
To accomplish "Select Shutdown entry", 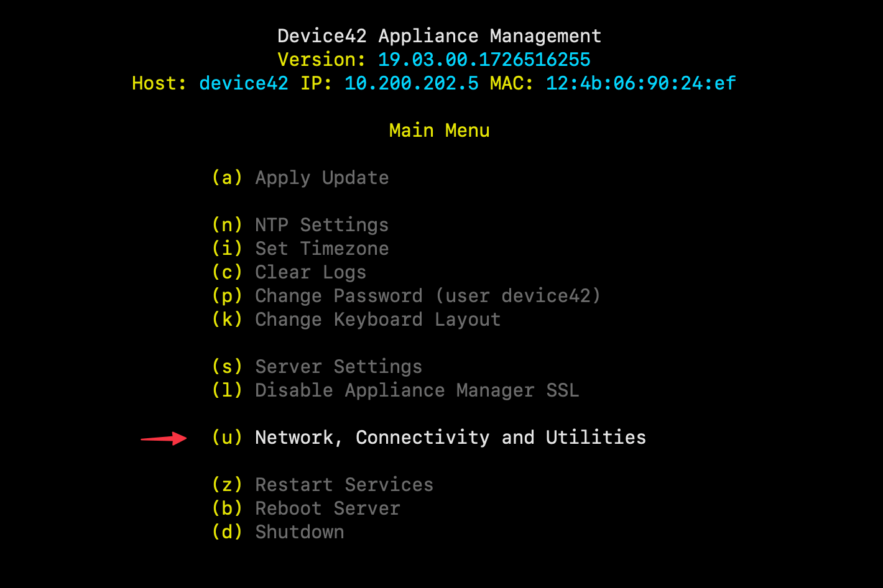I will pos(299,531).
